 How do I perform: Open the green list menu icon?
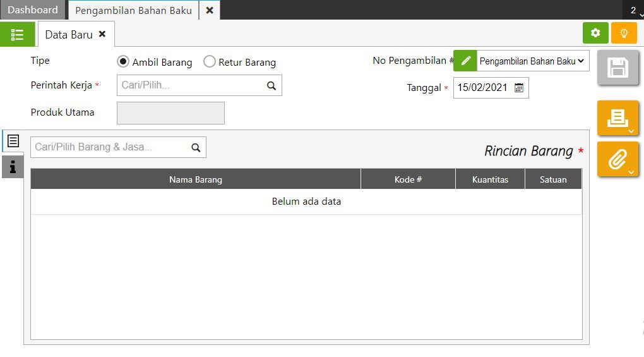point(17,35)
